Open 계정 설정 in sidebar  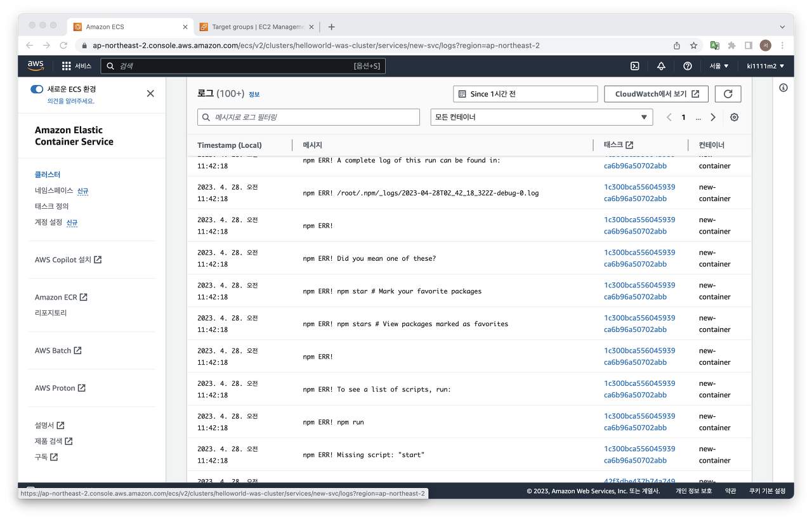coord(49,222)
